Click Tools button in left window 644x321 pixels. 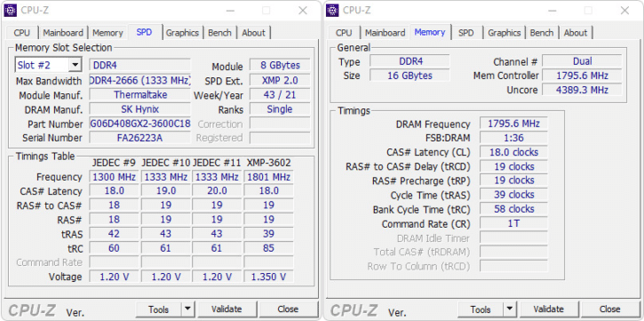coord(158,309)
